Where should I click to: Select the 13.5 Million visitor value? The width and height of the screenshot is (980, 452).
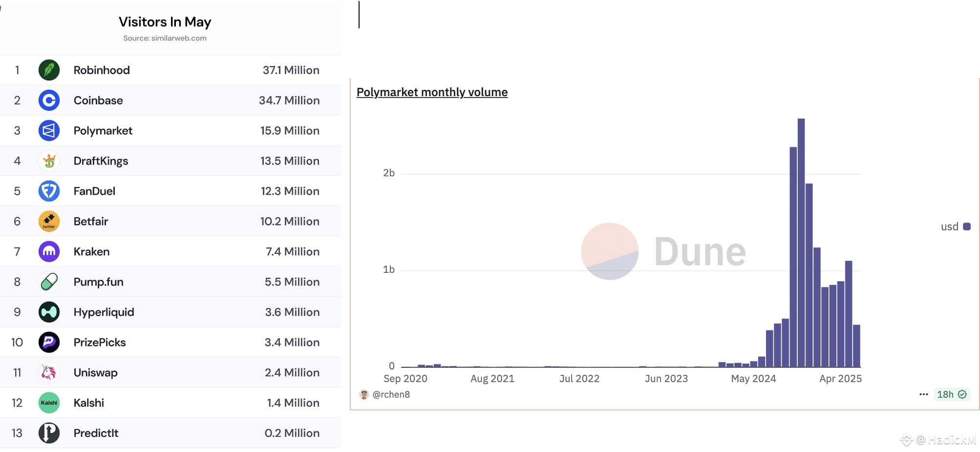(290, 161)
